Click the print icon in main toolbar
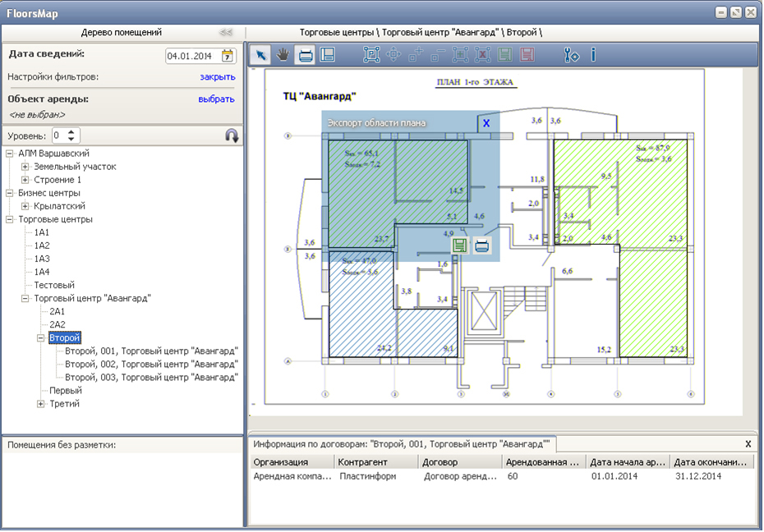764x532 pixels. point(305,55)
